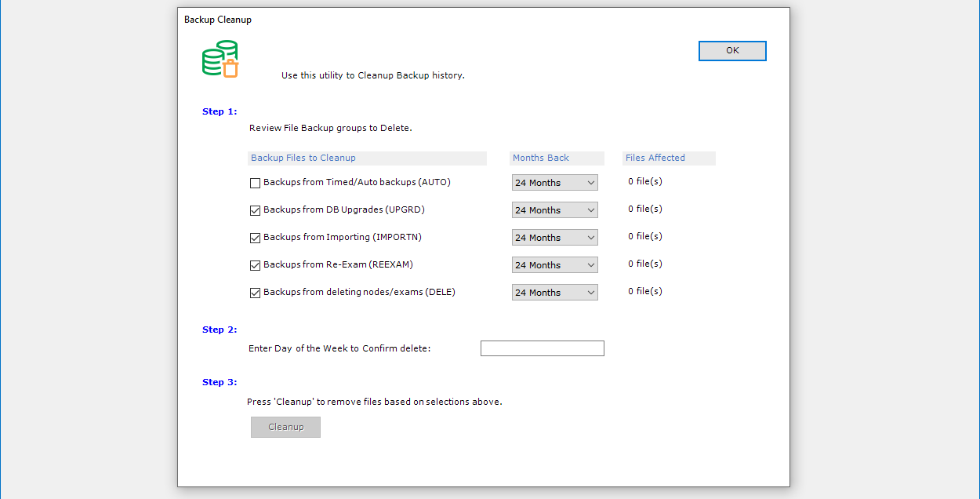Click the Months Back column header
980x499 pixels.
pyautogui.click(x=541, y=158)
